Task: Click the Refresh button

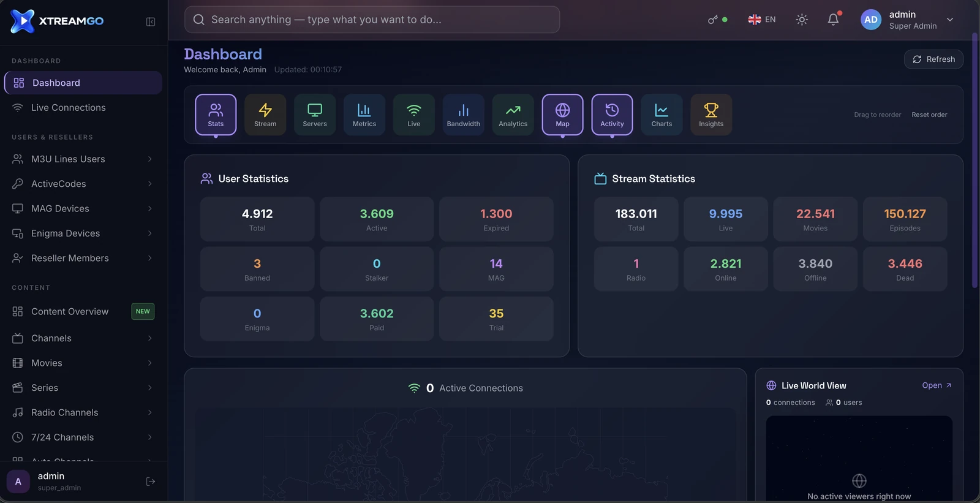Action: [933, 59]
